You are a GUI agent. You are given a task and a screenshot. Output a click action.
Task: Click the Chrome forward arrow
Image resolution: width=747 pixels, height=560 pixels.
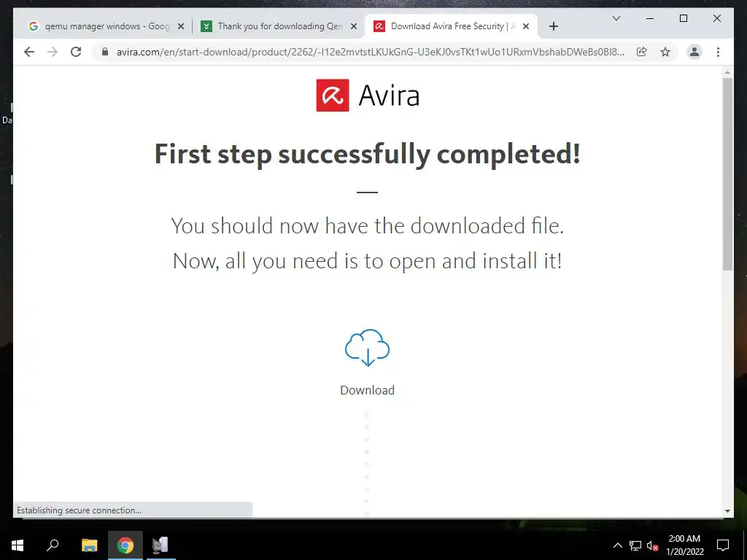click(53, 52)
